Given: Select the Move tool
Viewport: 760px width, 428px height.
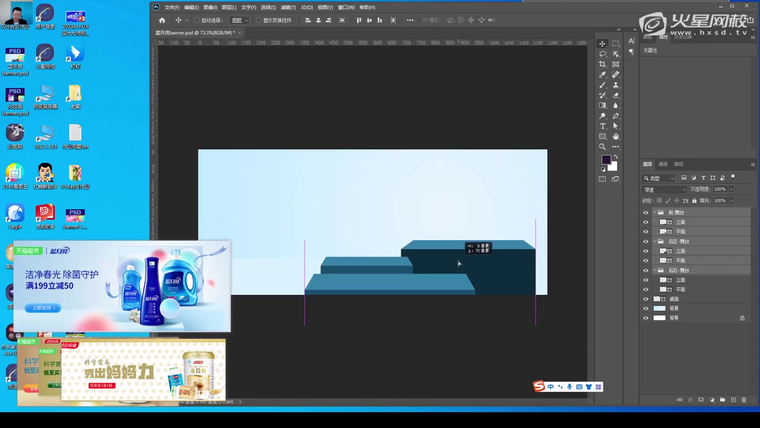Looking at the screenshot, I should [602, 44].
